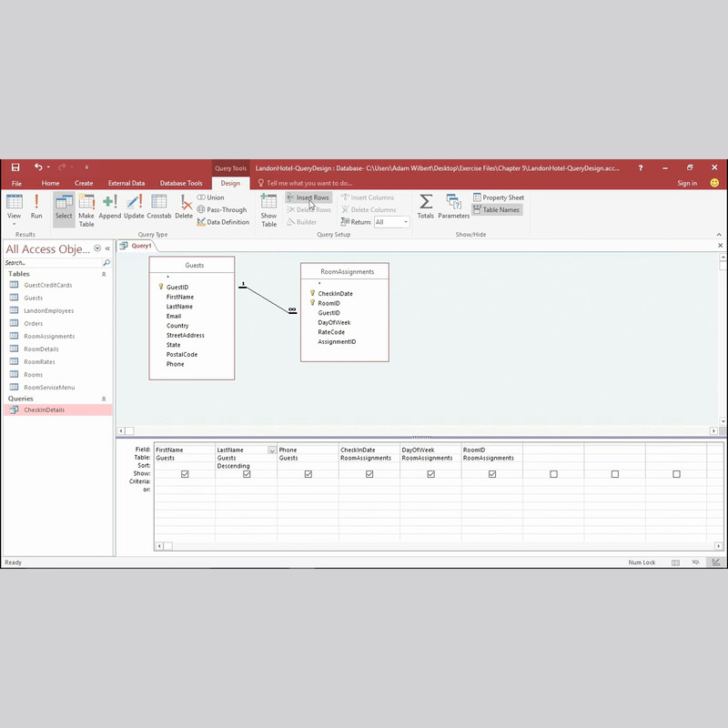Click the navigation pane Search box
728x728 pixels.
pyautogui.click(x=53, y=263)
